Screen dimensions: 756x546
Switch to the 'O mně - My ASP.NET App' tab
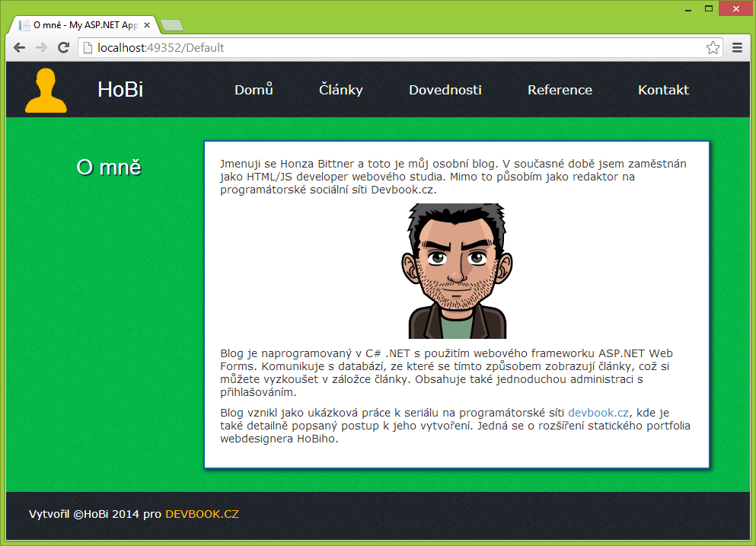pyautogui.click(x=84, y=24)
